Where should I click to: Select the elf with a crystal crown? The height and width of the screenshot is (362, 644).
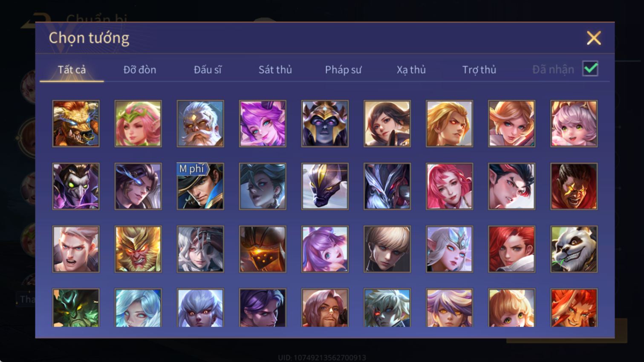[449, 249]
